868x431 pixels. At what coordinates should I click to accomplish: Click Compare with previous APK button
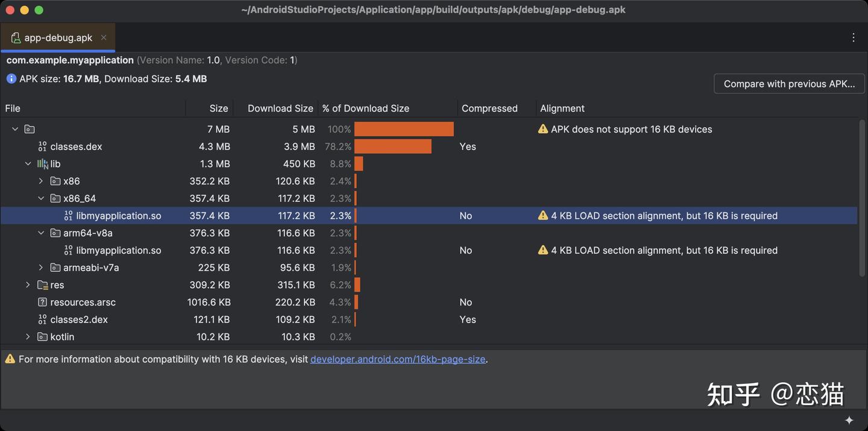789,83
